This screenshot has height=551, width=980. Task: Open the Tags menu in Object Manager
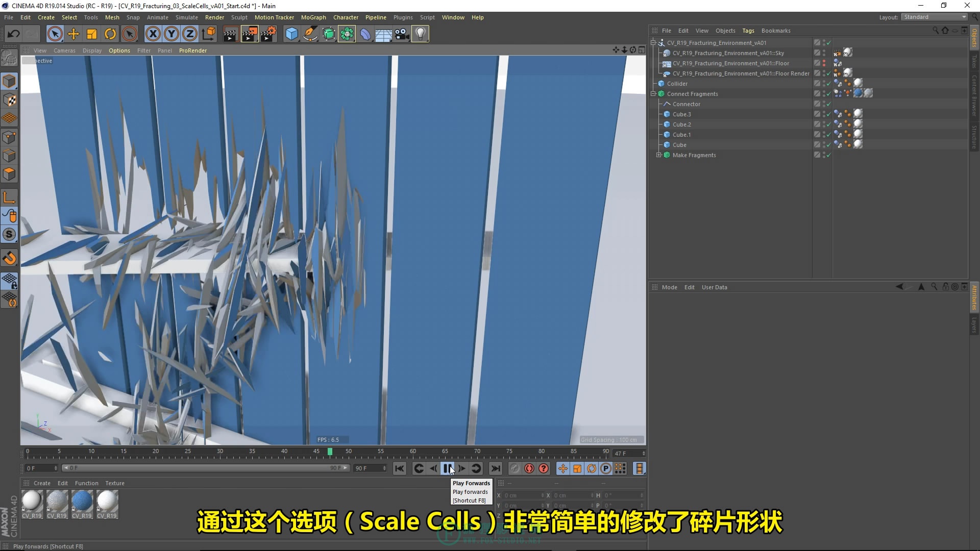pos(748,31)
